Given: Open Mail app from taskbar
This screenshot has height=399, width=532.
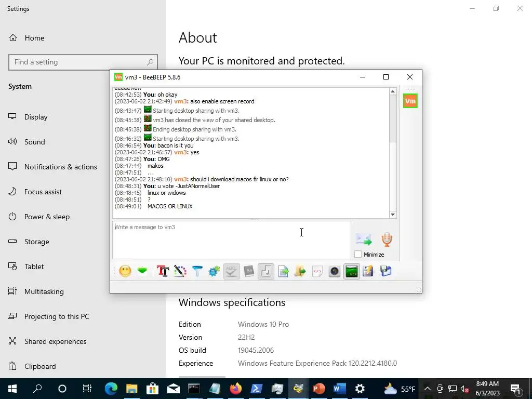Looking at the screenshot, I should (174, 389).
